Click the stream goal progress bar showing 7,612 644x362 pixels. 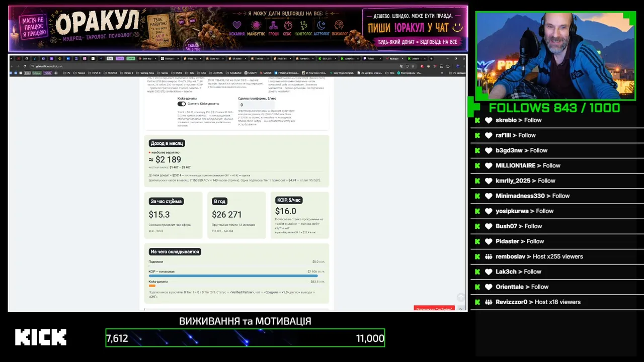(x=245, y=338)
